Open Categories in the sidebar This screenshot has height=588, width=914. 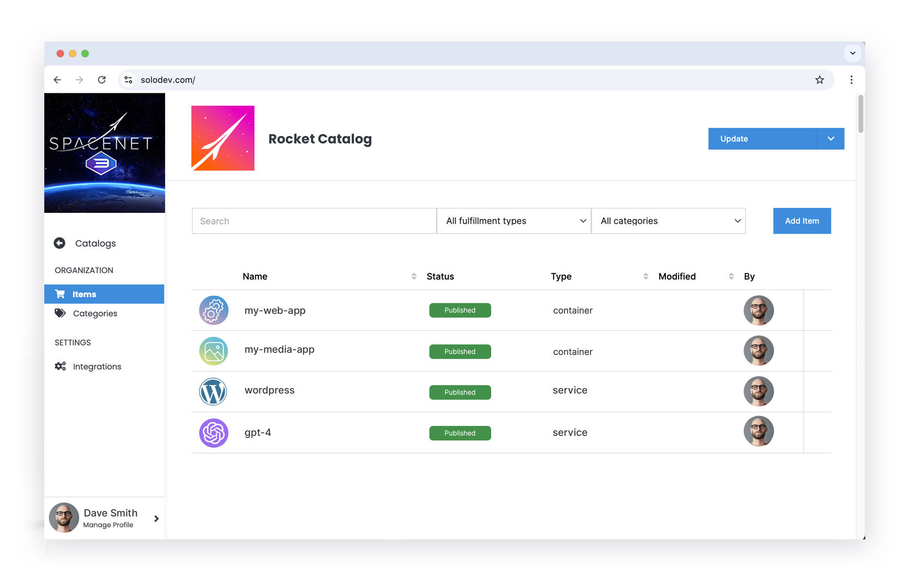[x=95, y=313]
